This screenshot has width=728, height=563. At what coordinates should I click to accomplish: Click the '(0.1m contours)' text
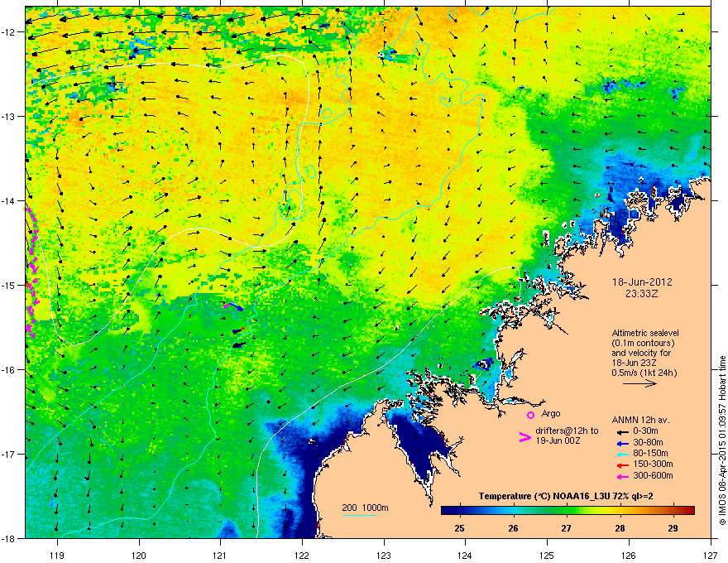pyautogui.click(x=643, y=344)
